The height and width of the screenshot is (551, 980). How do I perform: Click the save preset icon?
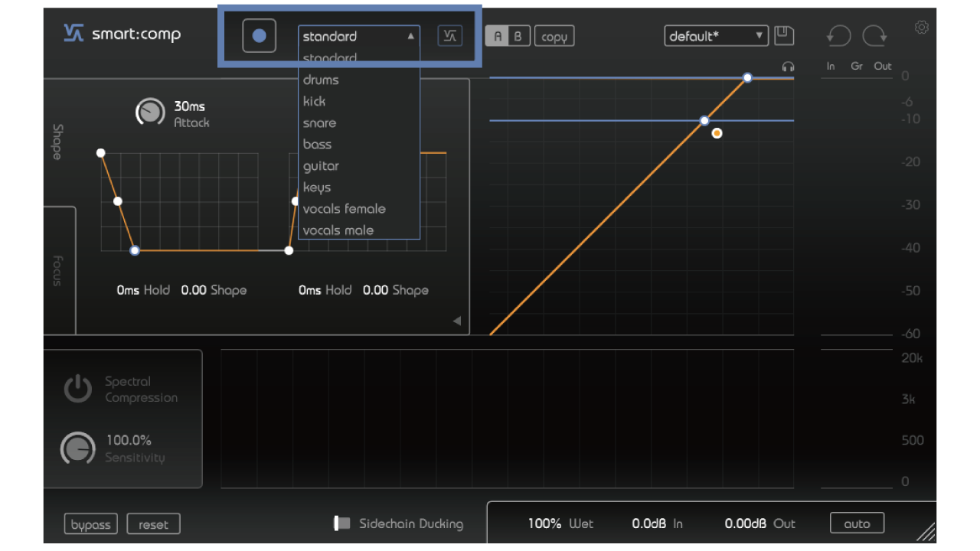pyautogui.click(x=783, y=35)
